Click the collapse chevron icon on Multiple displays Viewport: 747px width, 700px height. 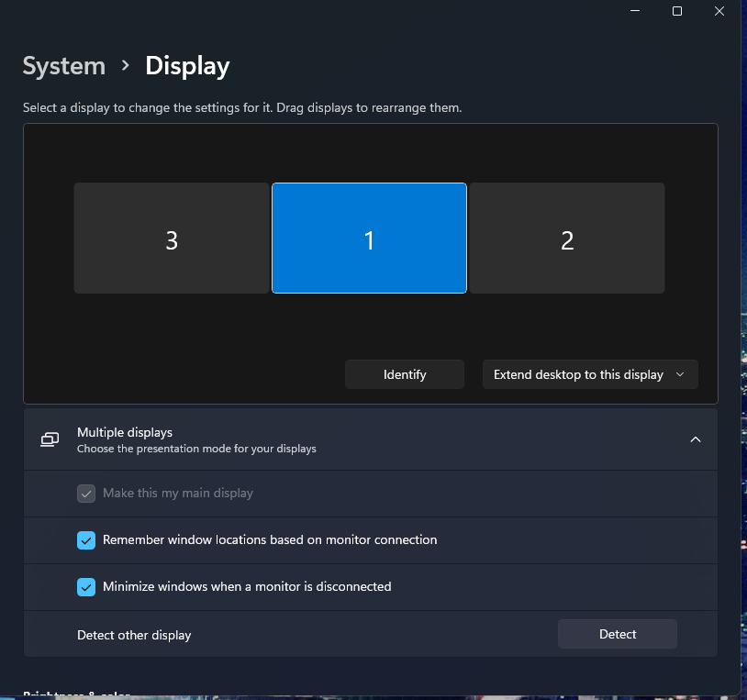(695, 439)
